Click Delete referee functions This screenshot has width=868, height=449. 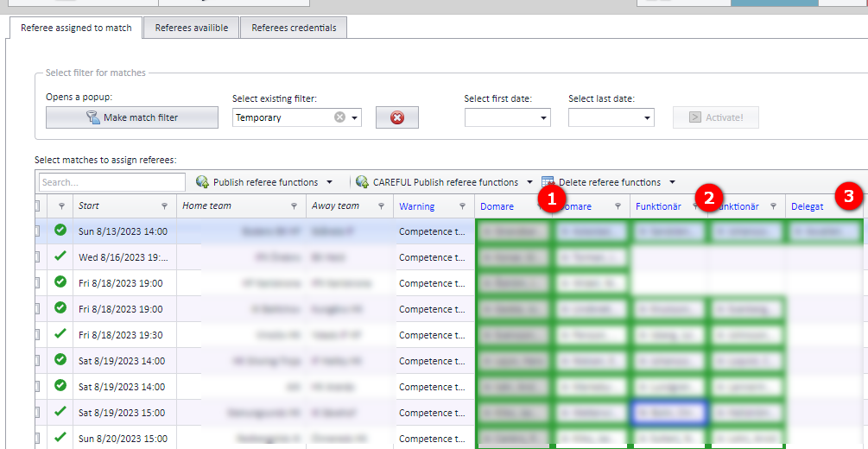click(x=601, y=182)
